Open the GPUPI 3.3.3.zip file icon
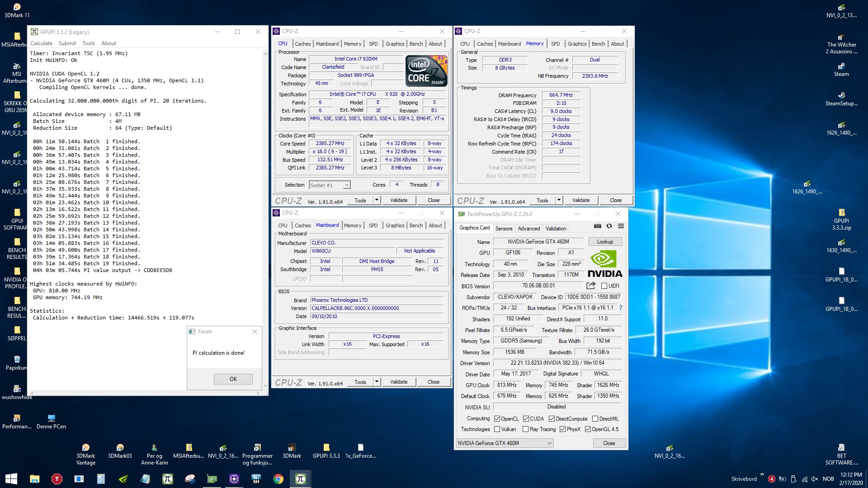Image resolution: width=868 pixels, height=488 pixels. [x=841, y=219]
